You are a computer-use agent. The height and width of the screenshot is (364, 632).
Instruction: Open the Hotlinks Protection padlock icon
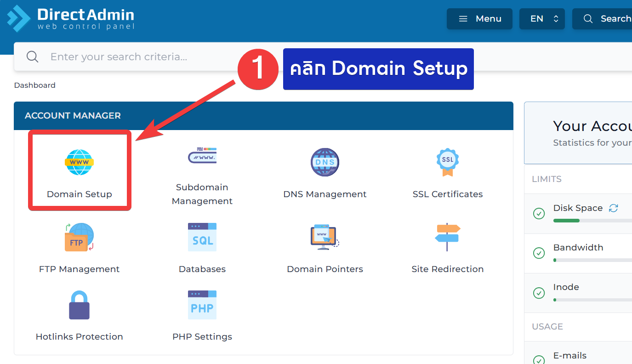pyautogui.click(x=79, y=305)
